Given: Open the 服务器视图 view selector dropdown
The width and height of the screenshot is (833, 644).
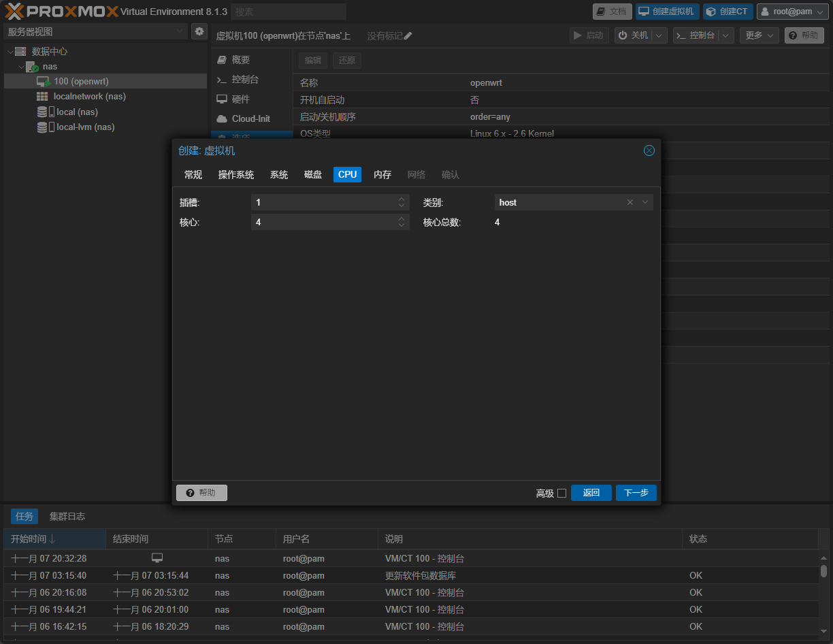Looking at the screenshot, I should [x=95, y=31].
